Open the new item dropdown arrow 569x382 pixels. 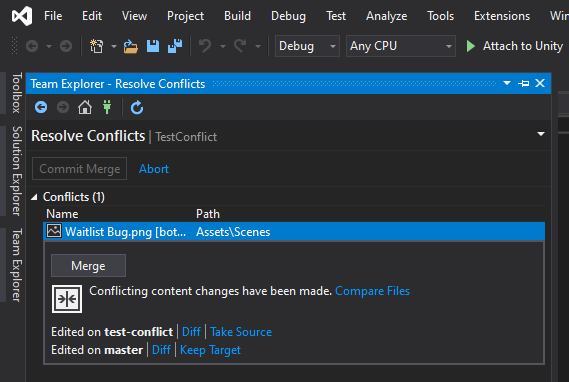[114, 46]
